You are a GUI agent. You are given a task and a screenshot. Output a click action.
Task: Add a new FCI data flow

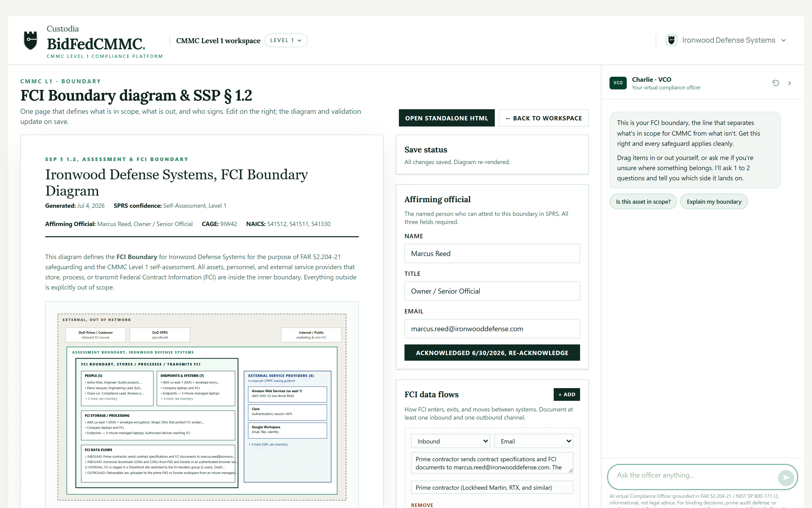[x=567, y=394]
